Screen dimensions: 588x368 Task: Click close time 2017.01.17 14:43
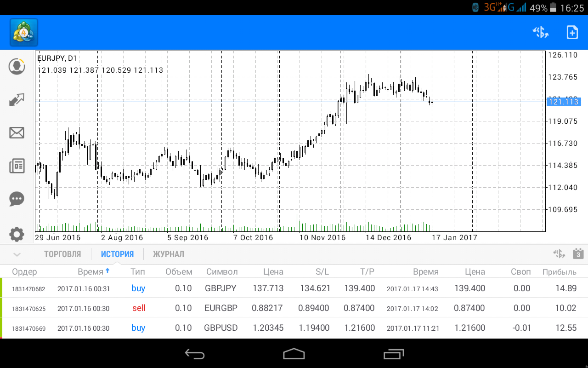(413, 289)
